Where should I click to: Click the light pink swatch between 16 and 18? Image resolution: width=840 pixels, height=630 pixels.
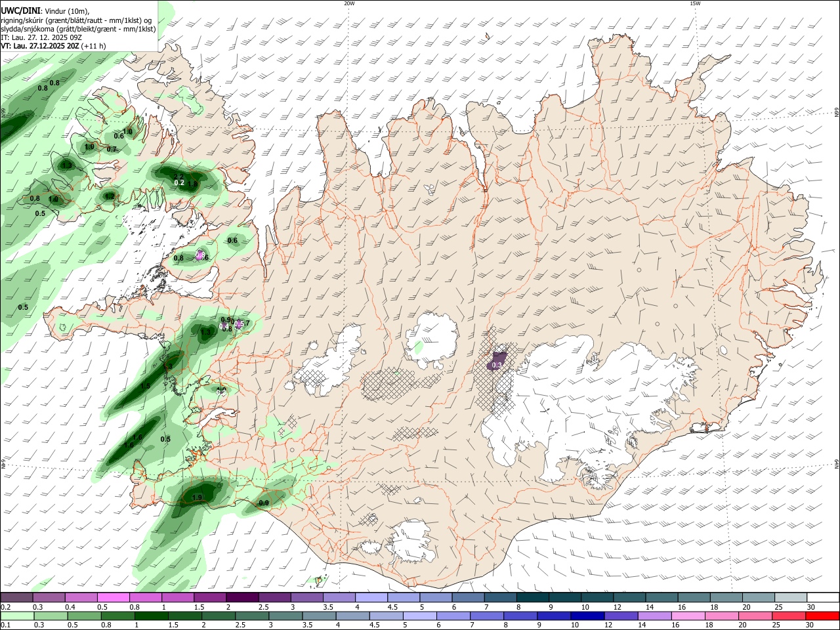(x=688, y=616)
